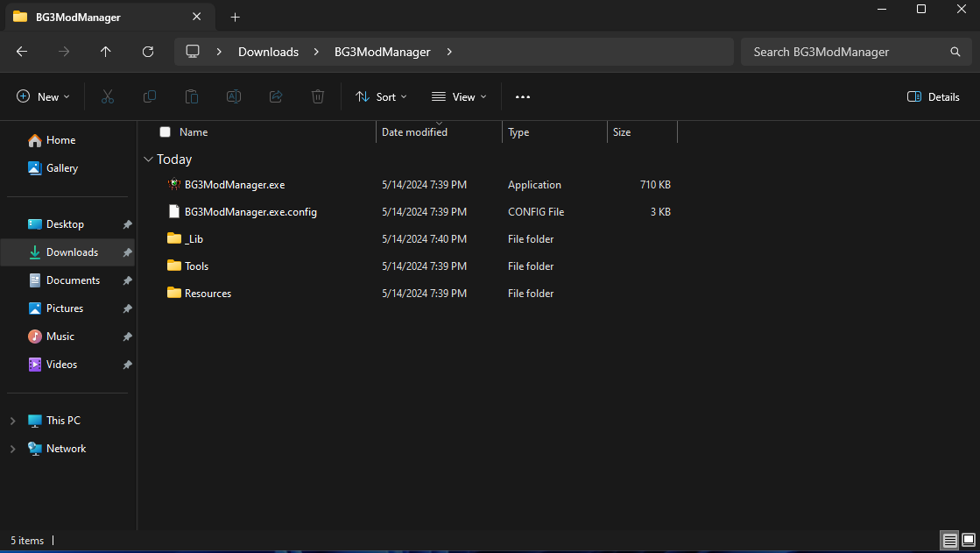Open the Sort dropdown menu
The width and height of the screenshot is (980, 553).
pyautogui.click(x=381, y=96)
